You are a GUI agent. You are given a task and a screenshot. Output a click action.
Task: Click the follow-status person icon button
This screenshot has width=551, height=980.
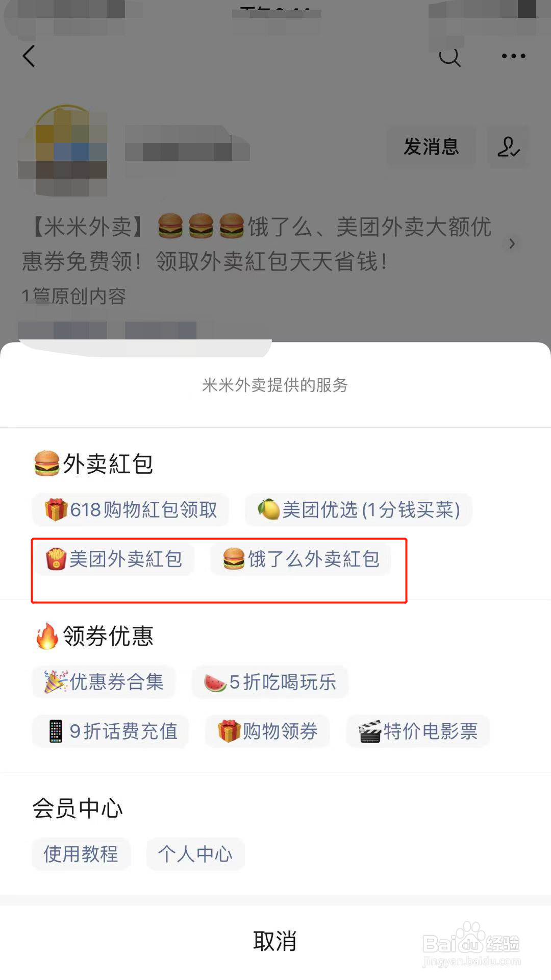pyautogui.click(x=508, y=147)
